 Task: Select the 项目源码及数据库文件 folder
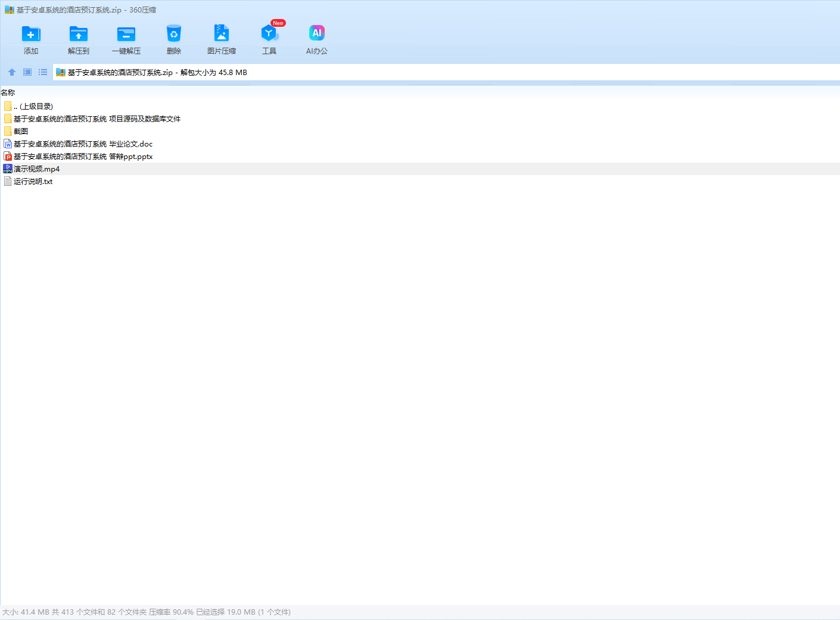(x=420, y=119)
